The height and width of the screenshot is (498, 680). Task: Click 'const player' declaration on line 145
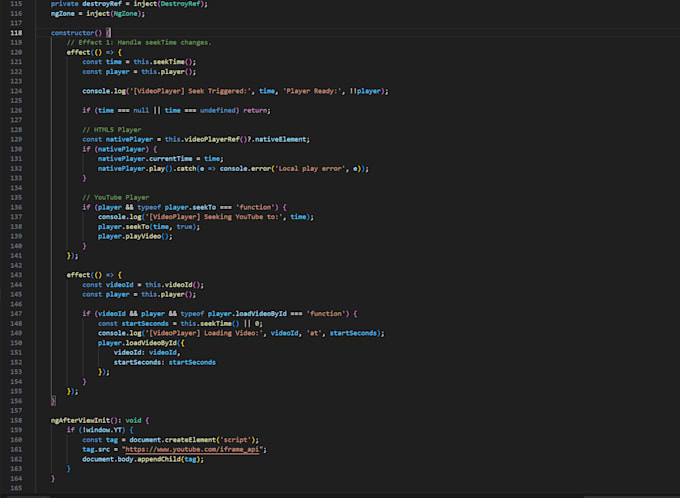(x=106, y=295)
